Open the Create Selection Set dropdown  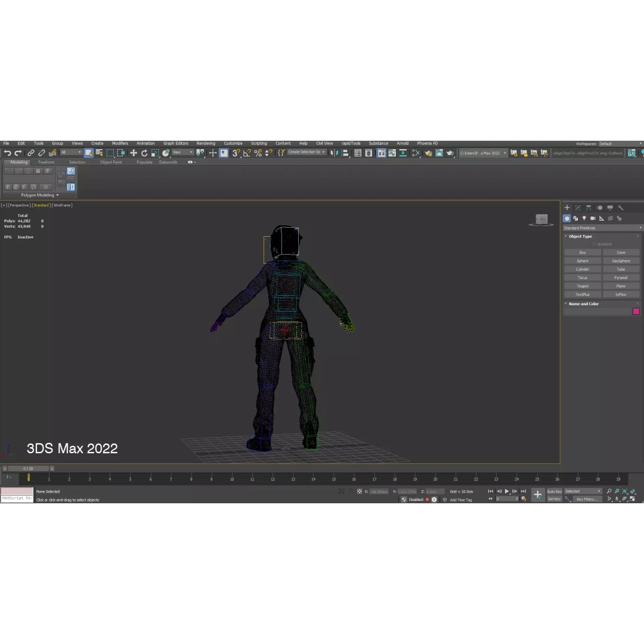pyautogui.click(x=306, y=152)
